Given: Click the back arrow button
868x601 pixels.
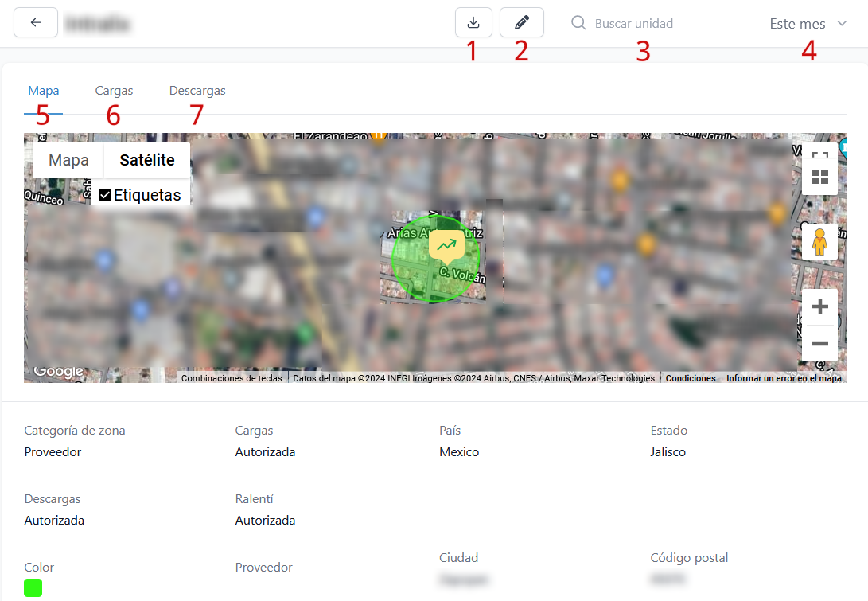Looking at the screenshot, I should 36,23.
